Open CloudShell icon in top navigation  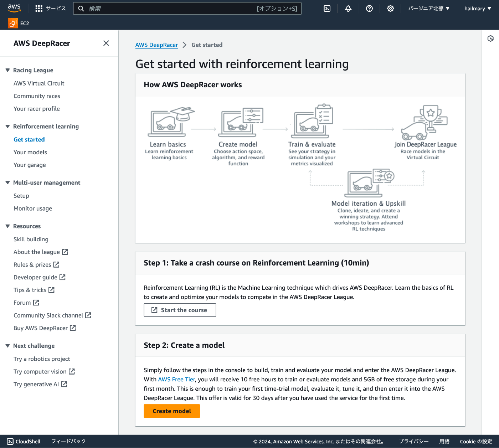pyautogui.click(x=327, y=9)
